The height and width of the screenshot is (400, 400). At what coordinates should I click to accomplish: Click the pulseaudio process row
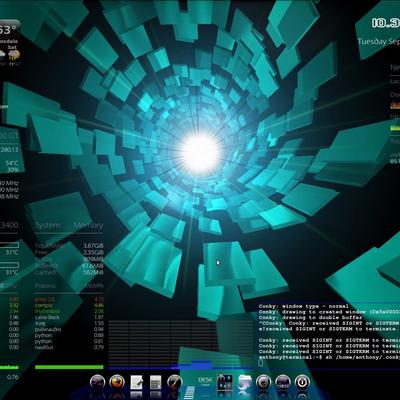click(69, 329)
